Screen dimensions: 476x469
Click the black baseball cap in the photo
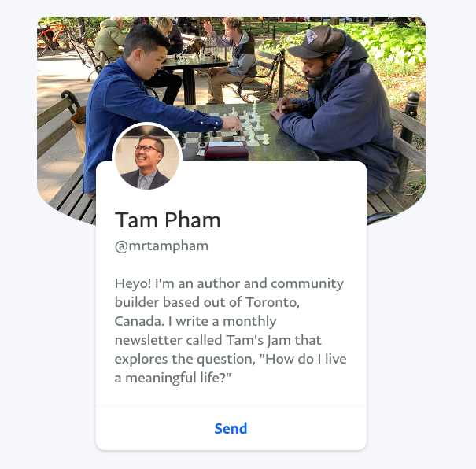(x=315, y=42)
